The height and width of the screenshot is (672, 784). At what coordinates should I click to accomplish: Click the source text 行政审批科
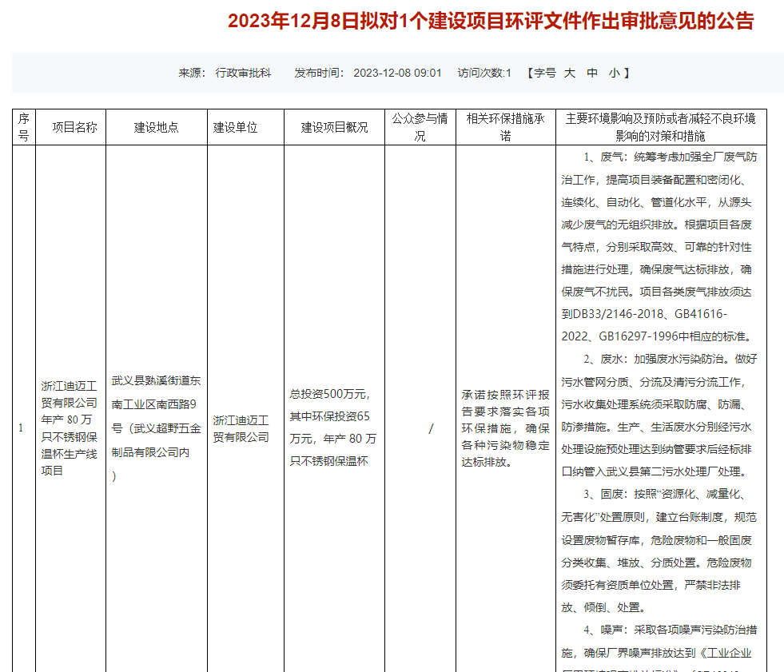pyautogui.click(x=244, y=73)
